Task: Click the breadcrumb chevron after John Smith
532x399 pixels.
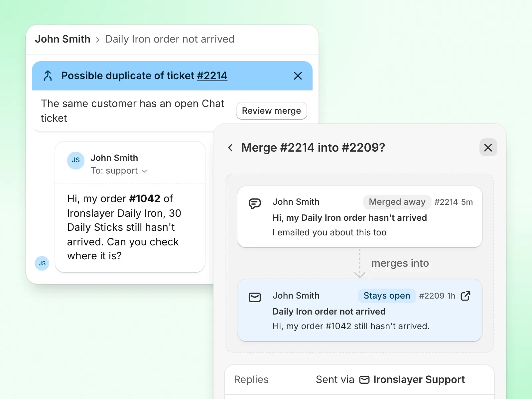Action: [98, 40]
